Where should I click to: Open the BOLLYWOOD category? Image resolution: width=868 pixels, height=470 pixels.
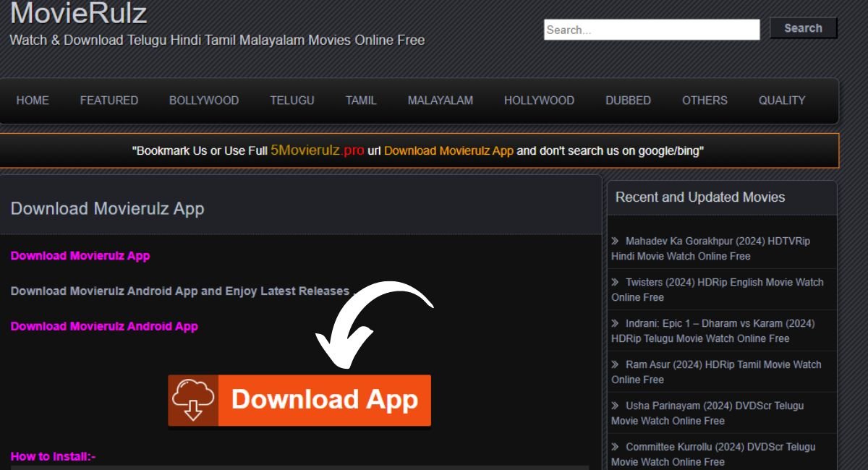(204, 101)
